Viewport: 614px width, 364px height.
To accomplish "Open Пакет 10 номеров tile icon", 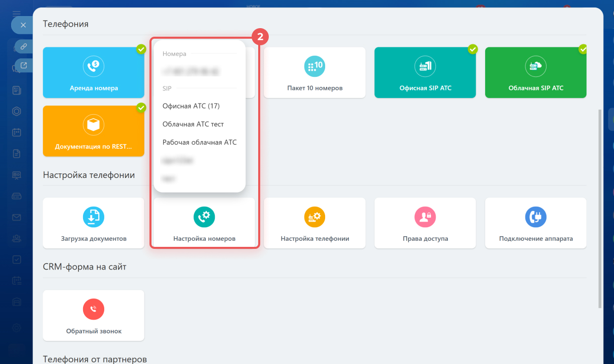I will coord(315,66).
